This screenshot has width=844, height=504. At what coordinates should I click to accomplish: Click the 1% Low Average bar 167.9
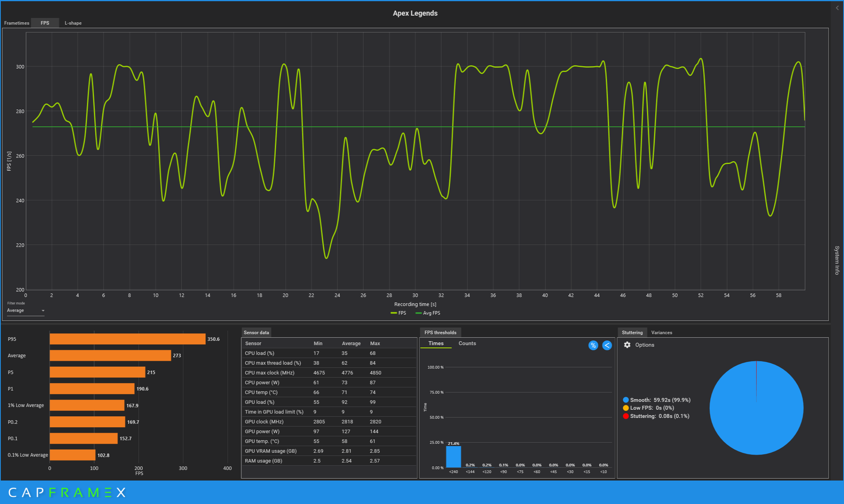87,405
